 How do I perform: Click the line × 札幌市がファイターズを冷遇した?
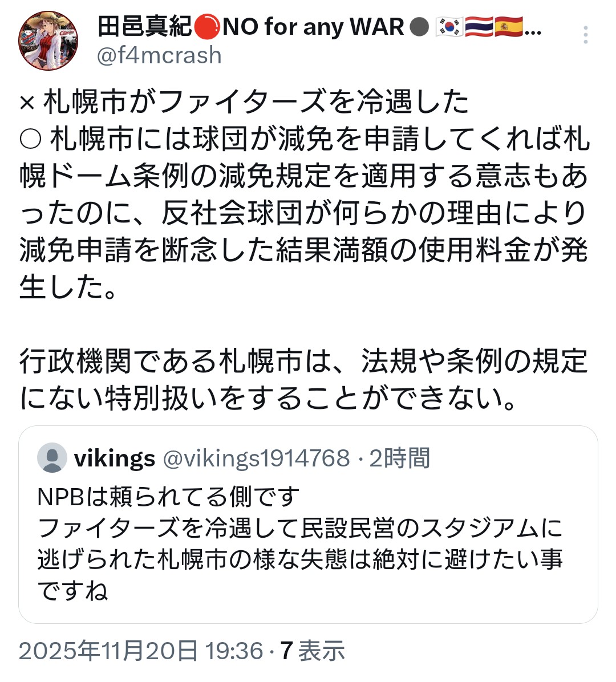[244, 103]
